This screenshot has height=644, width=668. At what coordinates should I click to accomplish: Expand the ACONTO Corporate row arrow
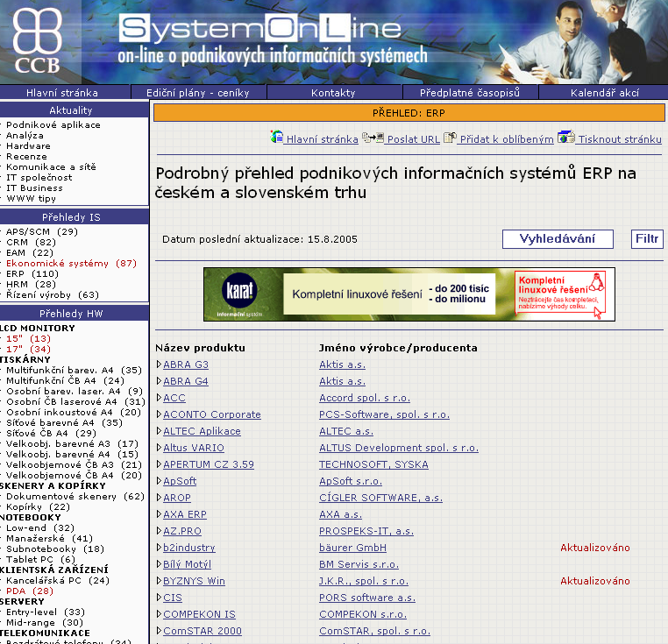tap(159, 414)
